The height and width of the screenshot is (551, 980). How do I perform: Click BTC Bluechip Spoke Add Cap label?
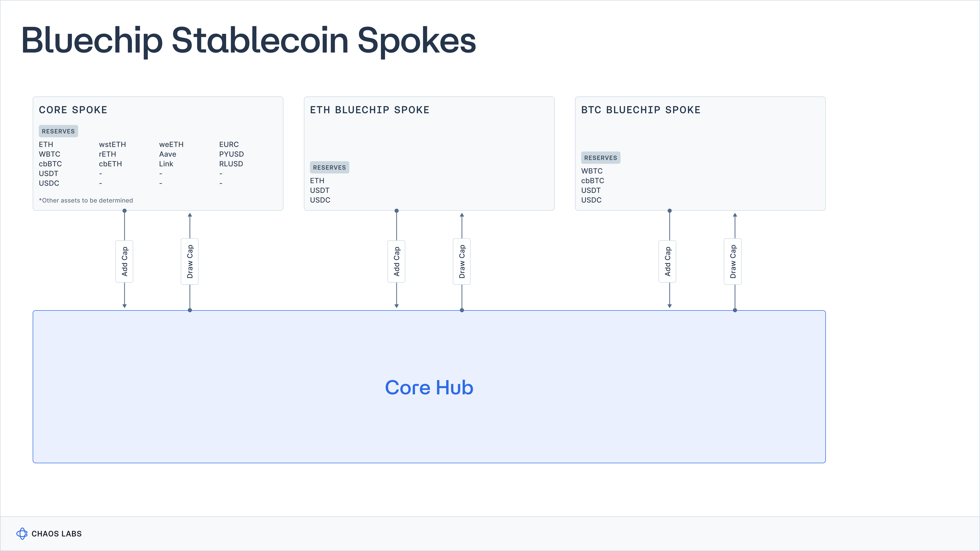[668, 262]
